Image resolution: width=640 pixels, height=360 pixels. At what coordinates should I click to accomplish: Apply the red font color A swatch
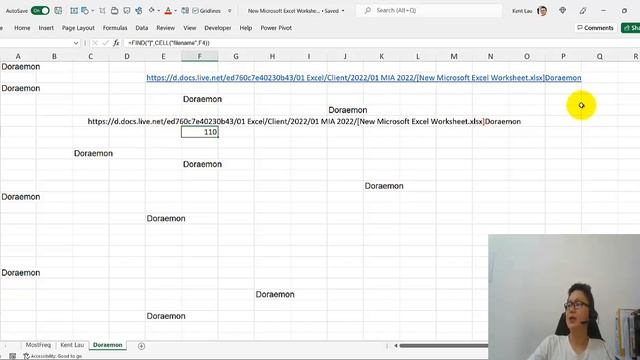[x=168, y=11]
